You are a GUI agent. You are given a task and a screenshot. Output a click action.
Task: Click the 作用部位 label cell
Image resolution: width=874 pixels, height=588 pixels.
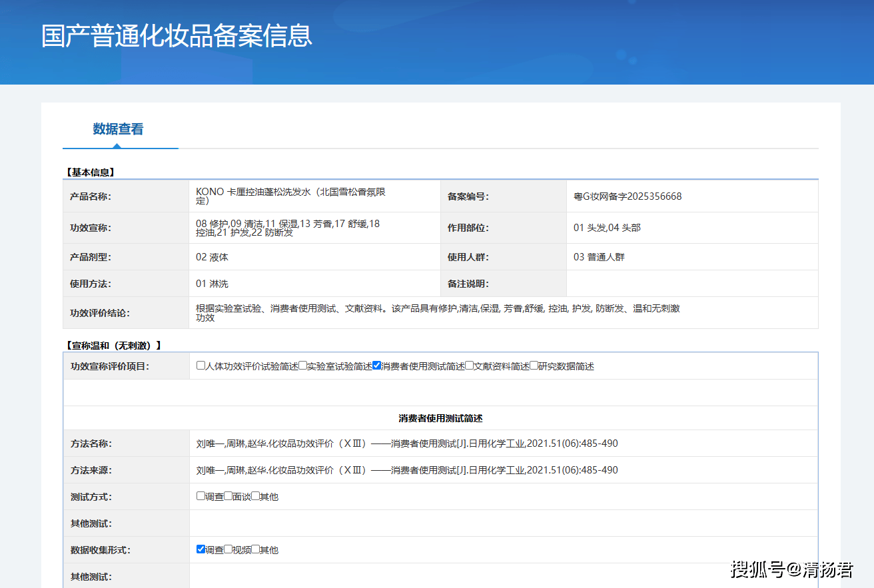coord(504,228)
